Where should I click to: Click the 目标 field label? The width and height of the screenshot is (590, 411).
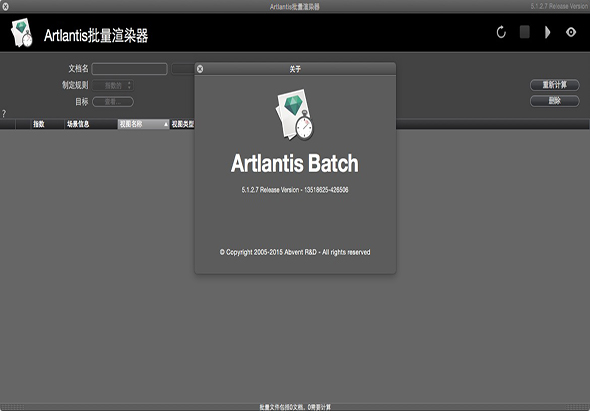(82, 102)
